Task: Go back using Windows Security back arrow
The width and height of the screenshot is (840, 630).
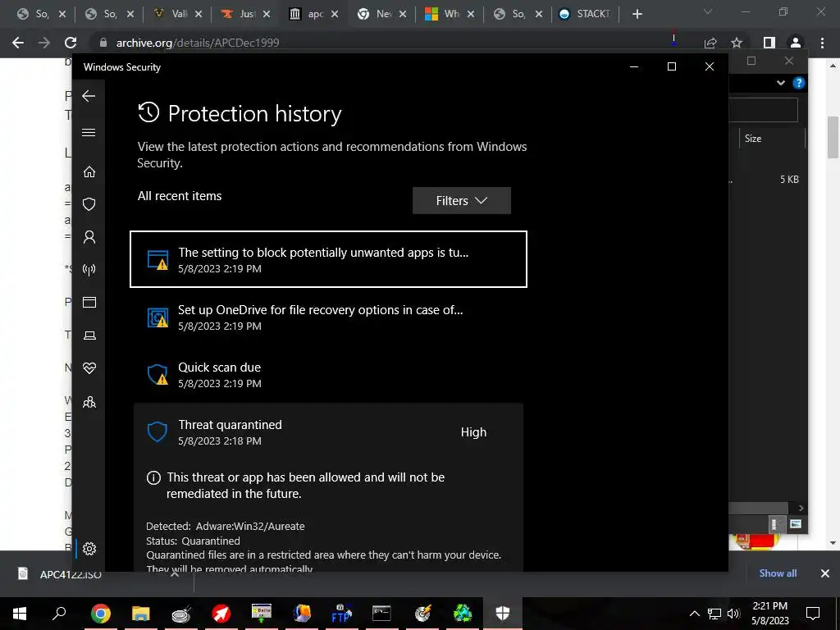Action: click(89, 97)
